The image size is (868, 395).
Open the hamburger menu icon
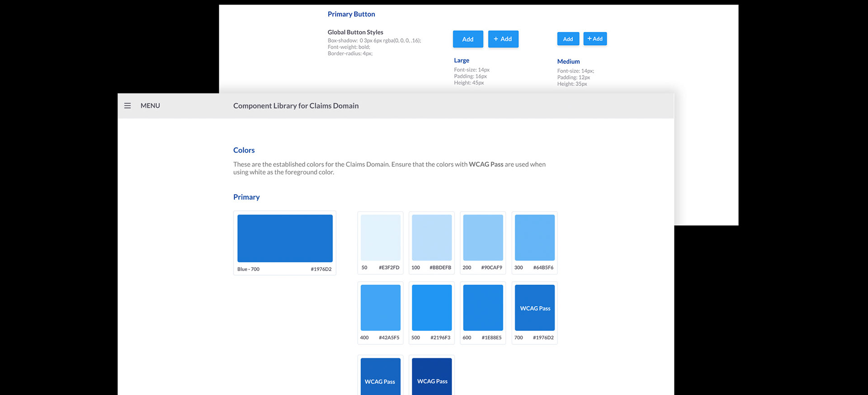(127, 105)
